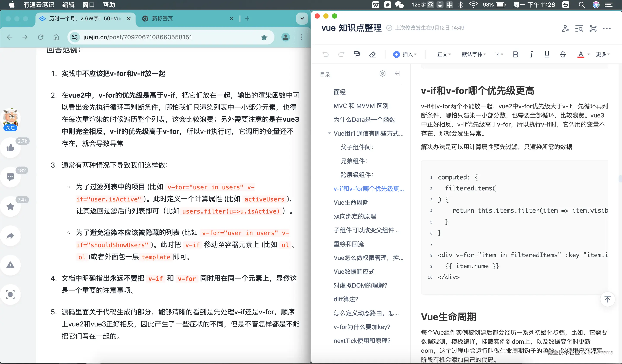
Task: Click the format painter icon
Action: (x=357, y=54)
